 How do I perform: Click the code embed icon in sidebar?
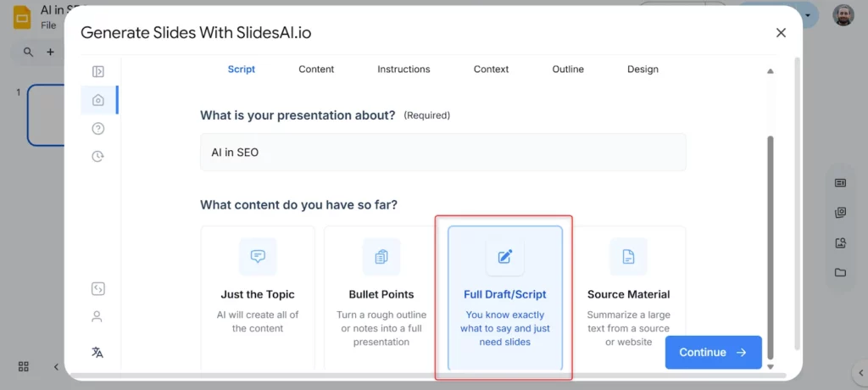(98, 289)
